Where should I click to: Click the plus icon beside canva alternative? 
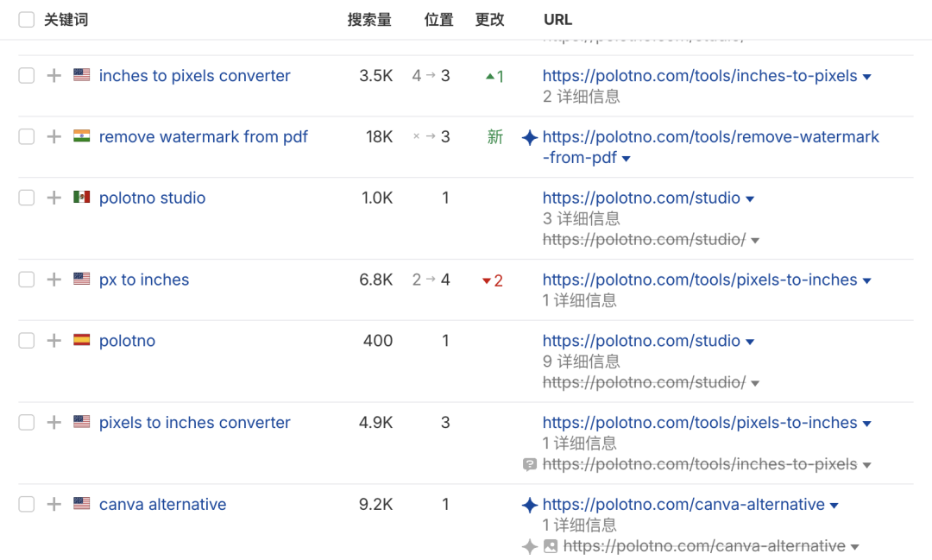(x=54, y=504)
